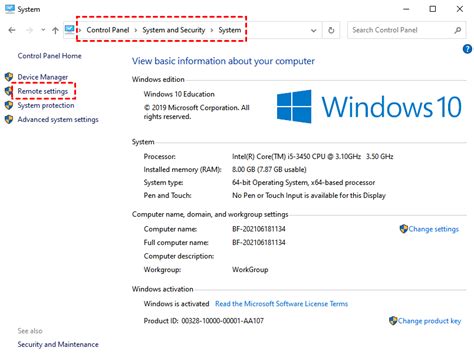Image resolution: width=474 pixels, height=361 pixels.
Task: Open the recent locations dropdown arrow
Action: 43,30
